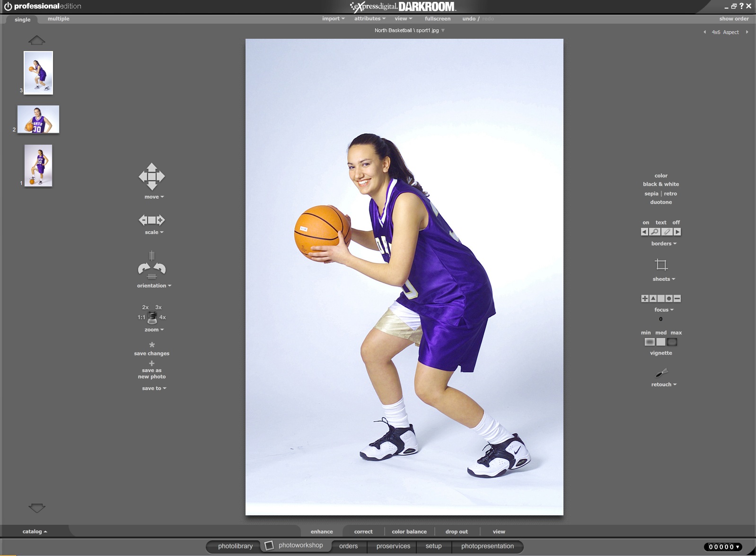Click the scale plus arrow
Screen dimensions: 756x556
click(160, 220)
